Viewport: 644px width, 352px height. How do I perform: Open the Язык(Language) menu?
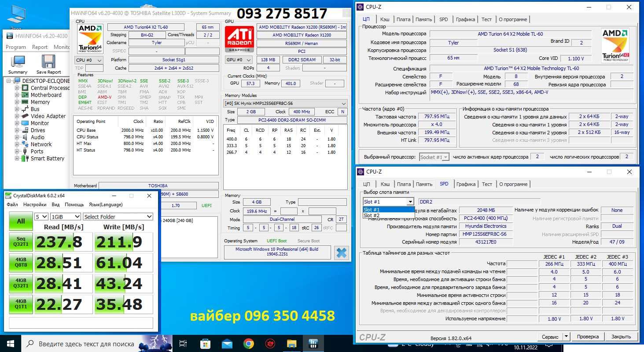(106, 204)
